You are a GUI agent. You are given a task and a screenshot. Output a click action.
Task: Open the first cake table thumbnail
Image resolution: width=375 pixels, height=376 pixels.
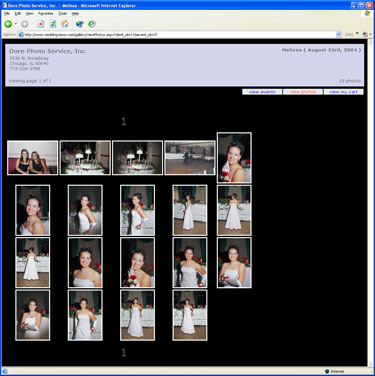pos(85,158)
